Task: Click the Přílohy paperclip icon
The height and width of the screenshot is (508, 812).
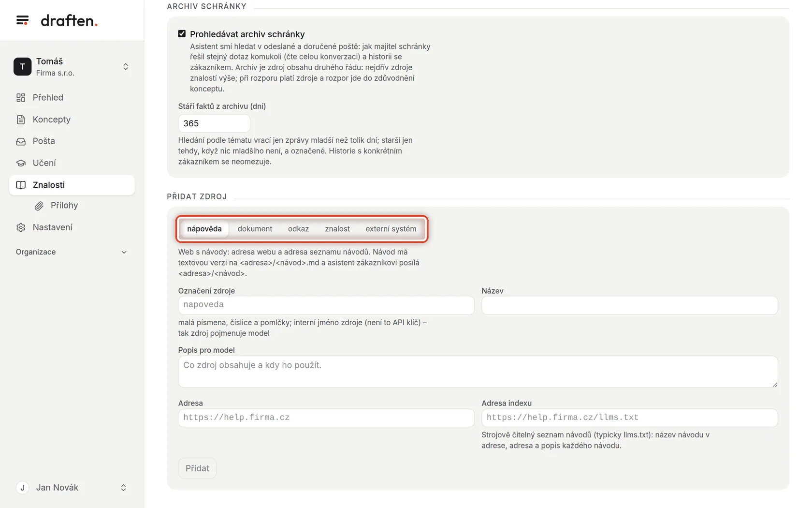Action: point(39,206)
